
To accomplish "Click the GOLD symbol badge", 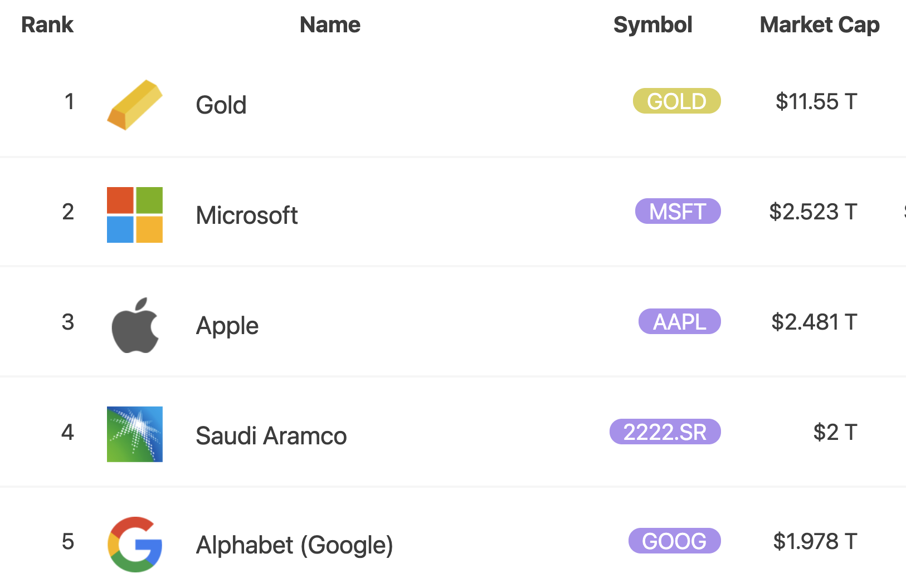I will 677,101.
